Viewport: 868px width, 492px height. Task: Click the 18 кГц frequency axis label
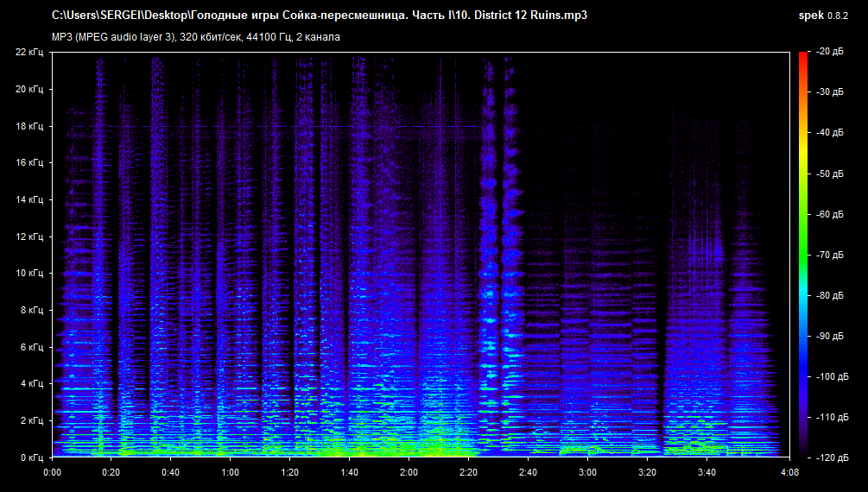pyautogui.click(x=31, y=126)
